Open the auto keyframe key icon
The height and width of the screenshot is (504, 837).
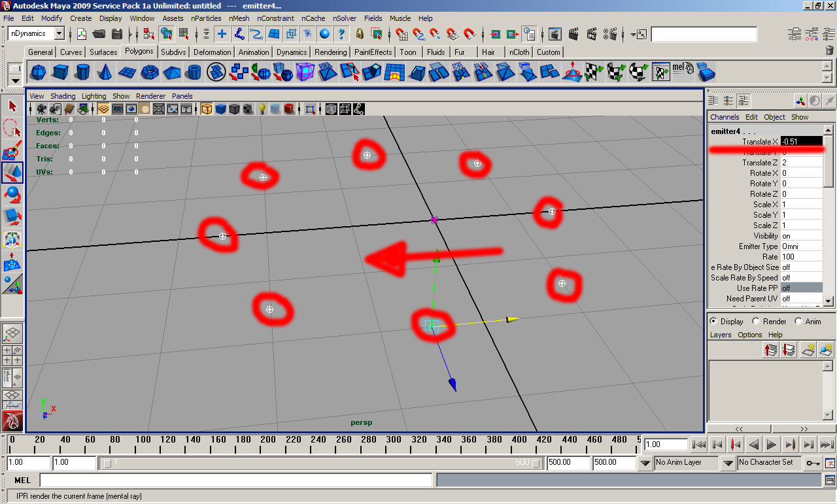point(812,463)
